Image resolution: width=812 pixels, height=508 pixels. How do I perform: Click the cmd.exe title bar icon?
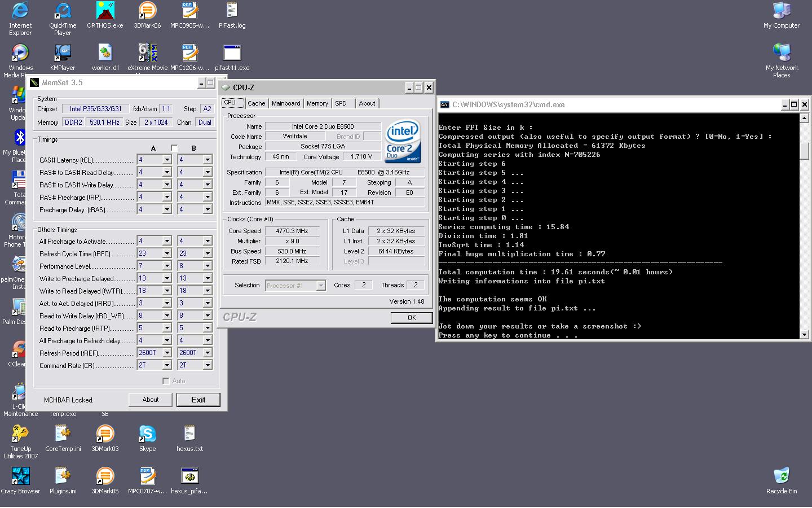(444, 104)
